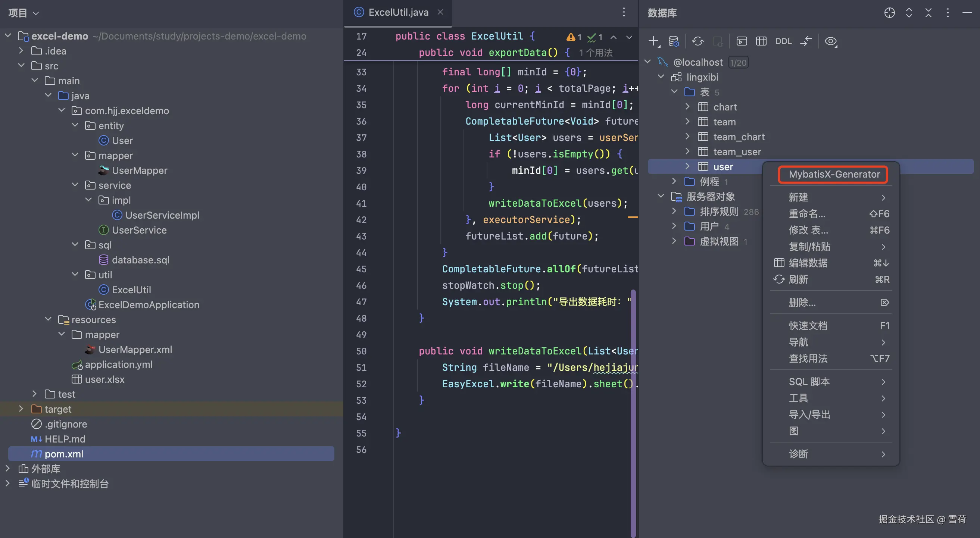Close the ExcelUtil.java tab

click(x=440, y=12)
